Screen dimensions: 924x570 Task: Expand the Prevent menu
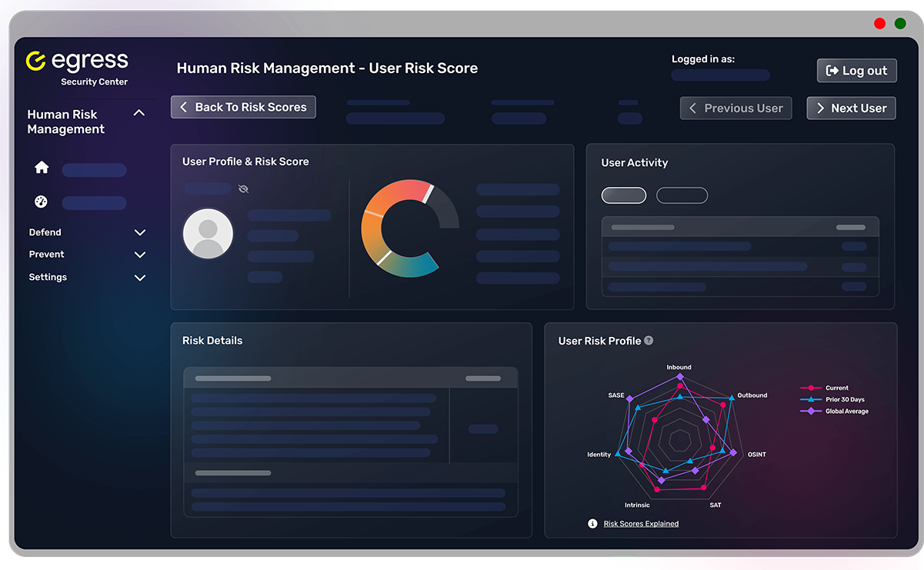(x=139, y=254)
